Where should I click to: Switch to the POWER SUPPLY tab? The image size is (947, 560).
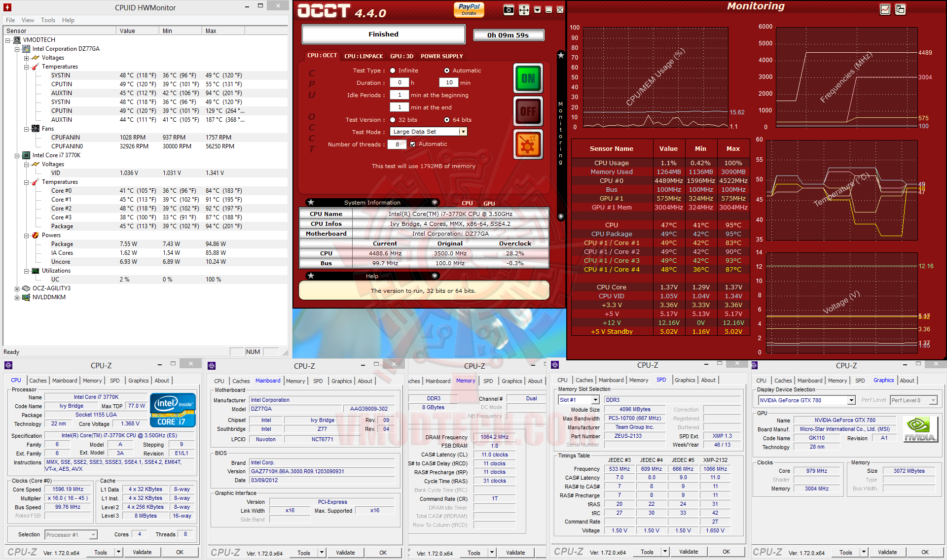(x=441, y=56)
